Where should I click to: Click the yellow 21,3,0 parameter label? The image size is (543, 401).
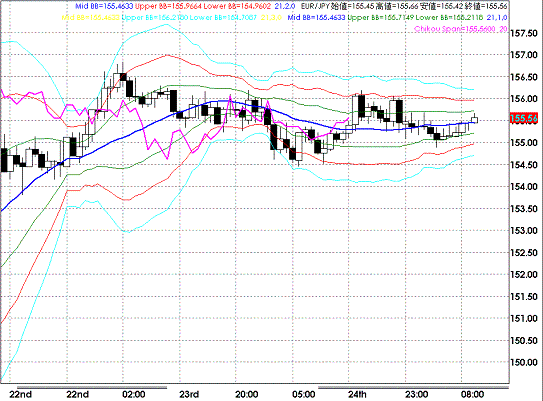point(271,17)
